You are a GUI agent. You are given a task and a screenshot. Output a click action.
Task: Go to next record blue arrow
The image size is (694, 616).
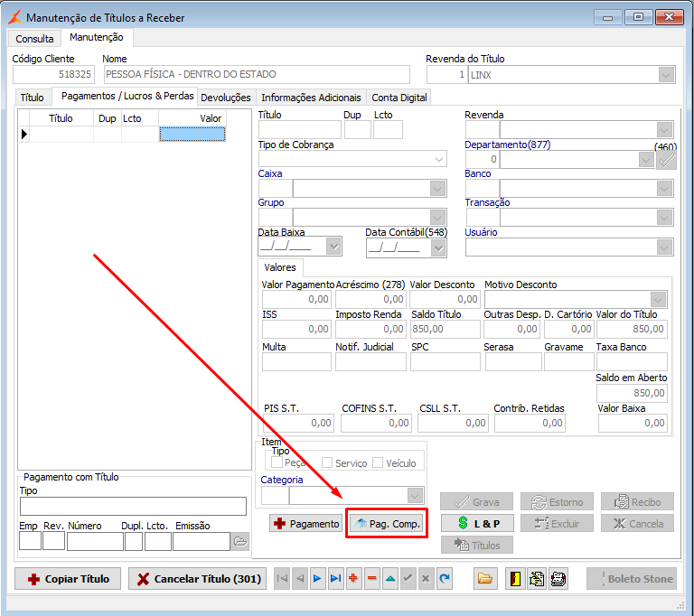[x=317, y=578]
